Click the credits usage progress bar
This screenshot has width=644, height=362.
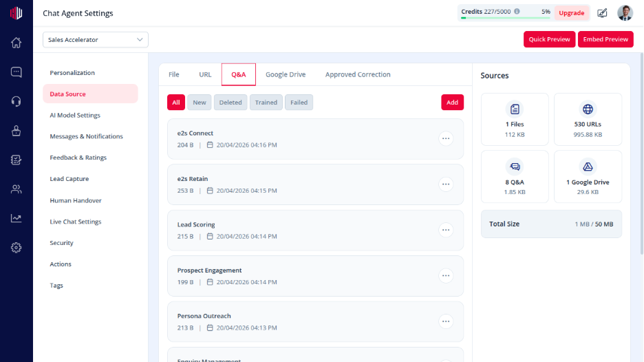(505, 18)
